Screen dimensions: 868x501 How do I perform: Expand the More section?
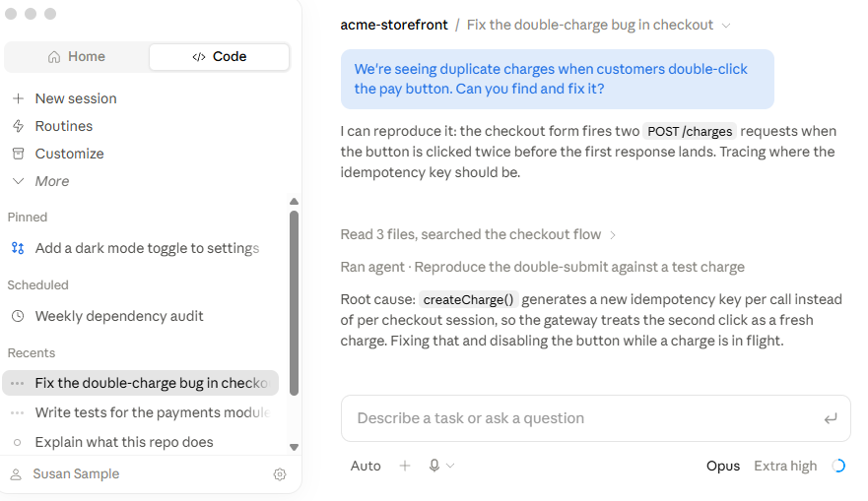pyautogui.click(x=52, y=181)
